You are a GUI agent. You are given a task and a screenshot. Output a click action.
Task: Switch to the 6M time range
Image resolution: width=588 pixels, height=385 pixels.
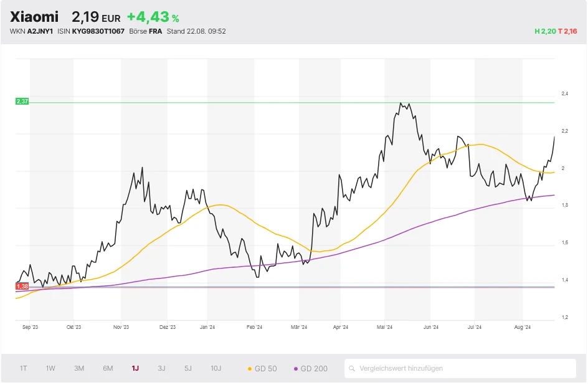point(108,368)
